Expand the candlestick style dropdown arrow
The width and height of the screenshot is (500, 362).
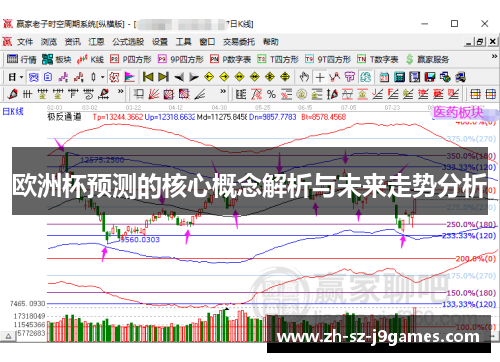103,77
